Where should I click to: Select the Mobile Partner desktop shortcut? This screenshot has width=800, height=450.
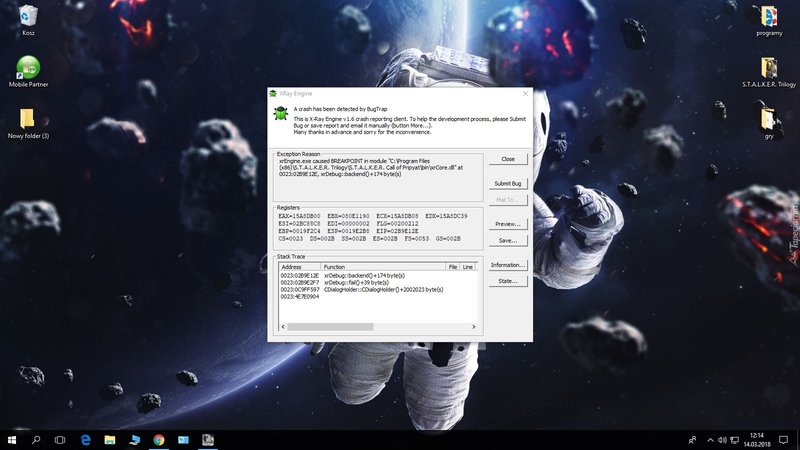28,71
